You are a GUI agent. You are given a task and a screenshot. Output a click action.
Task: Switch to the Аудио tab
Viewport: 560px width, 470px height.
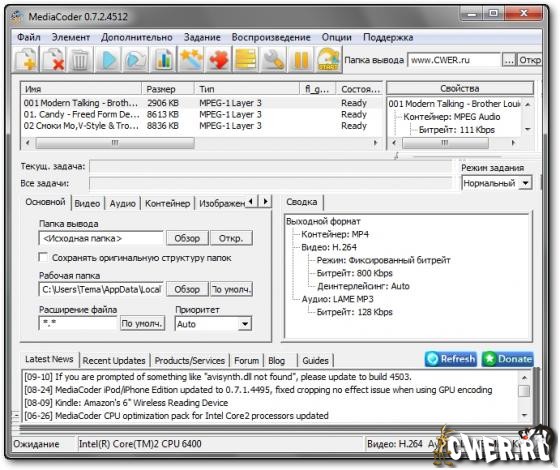(x=122, y=204)
